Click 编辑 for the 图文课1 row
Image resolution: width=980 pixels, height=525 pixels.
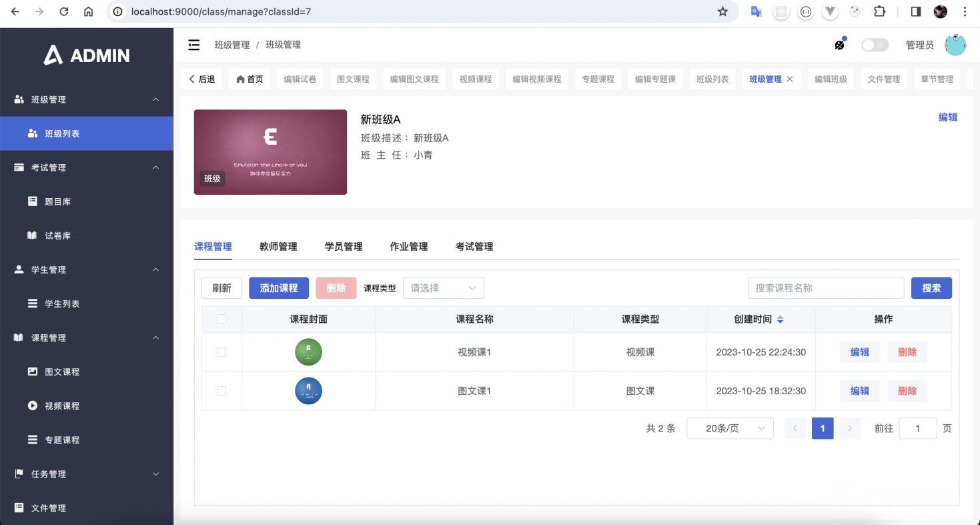pos(859,391)
